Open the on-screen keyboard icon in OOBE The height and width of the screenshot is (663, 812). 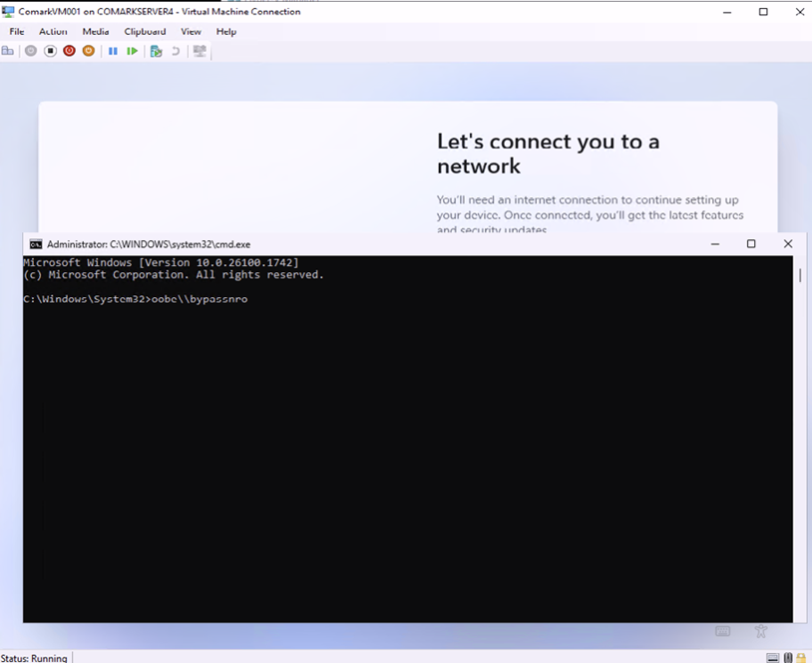(723, 631)
